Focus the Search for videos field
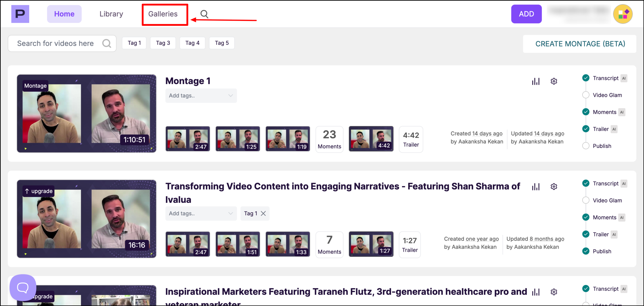Image resolution: width=644 pixels, height=306 pixels. (55, 44)
